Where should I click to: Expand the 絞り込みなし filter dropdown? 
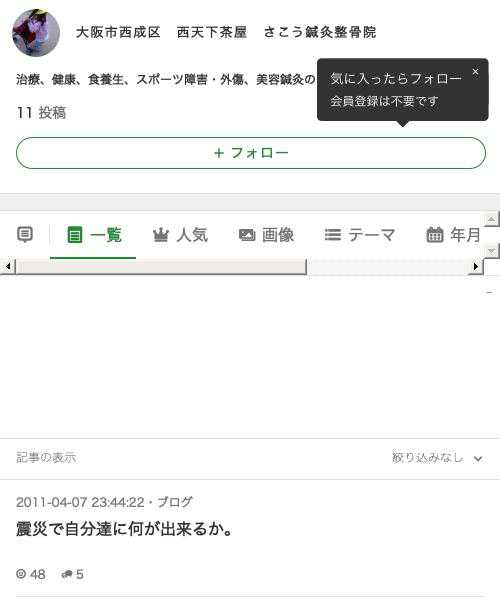tap(437, 458)
